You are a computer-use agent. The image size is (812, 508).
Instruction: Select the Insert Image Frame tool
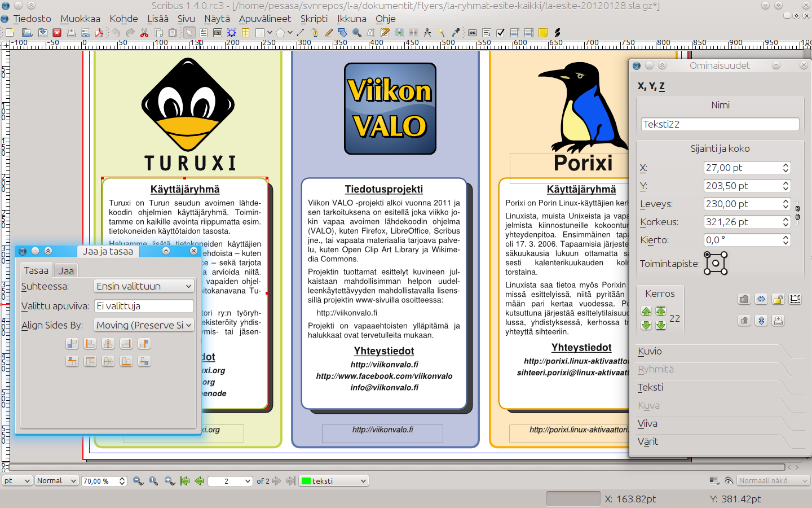[x=218, y=33]
